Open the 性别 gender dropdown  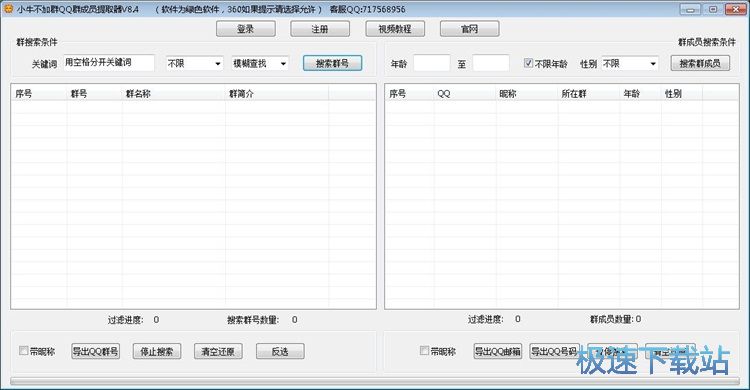point(629,63)
